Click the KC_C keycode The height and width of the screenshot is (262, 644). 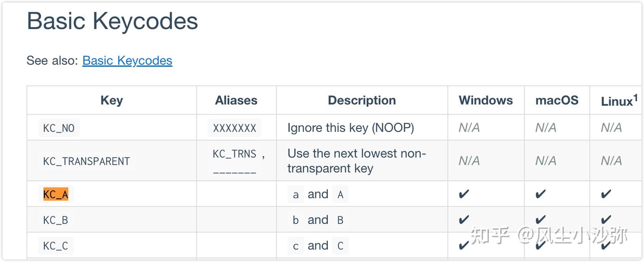[56, 246]
